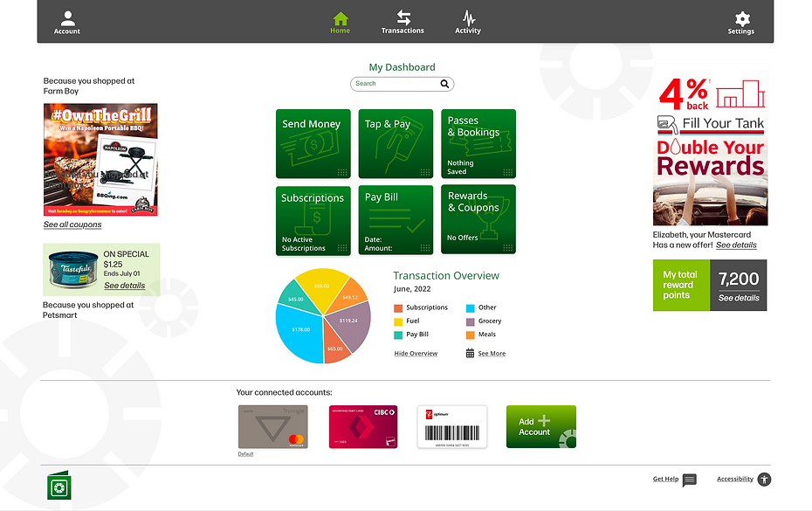Open the Rewards & Coupons tile
Viewport: 812px width, 511px height.
(478, 220)
